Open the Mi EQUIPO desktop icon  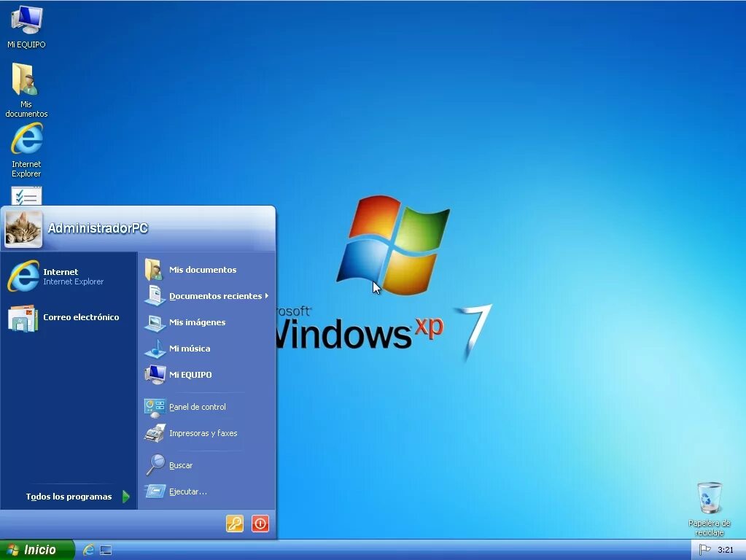click(27, 28)
